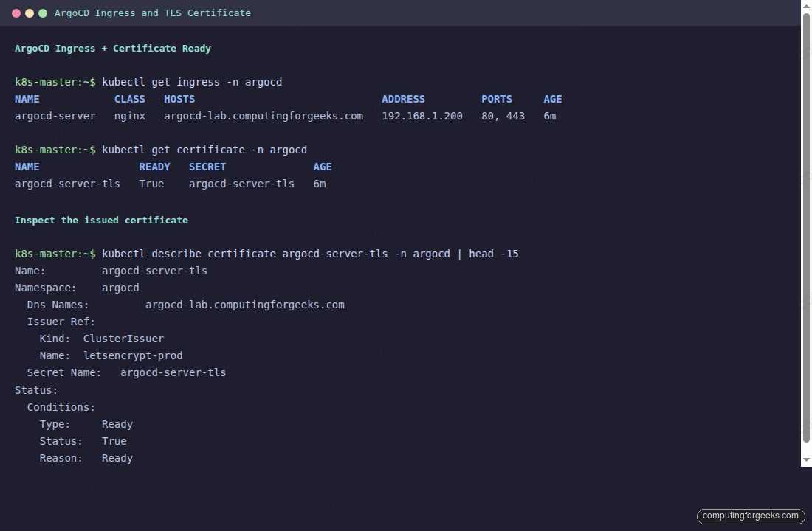Click the green window control circle
The image size is (812, 531).
(x=43, y=13)
